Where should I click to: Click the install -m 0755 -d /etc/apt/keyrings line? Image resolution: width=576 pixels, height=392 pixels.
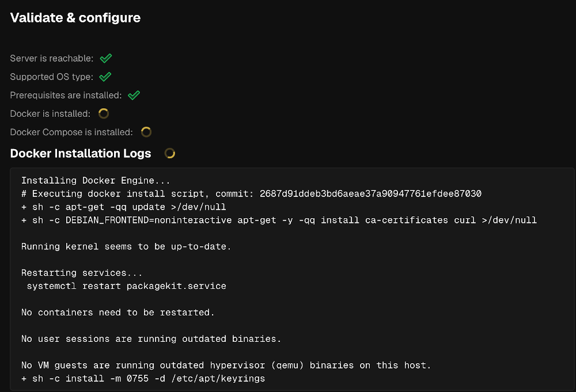(143, 379)
